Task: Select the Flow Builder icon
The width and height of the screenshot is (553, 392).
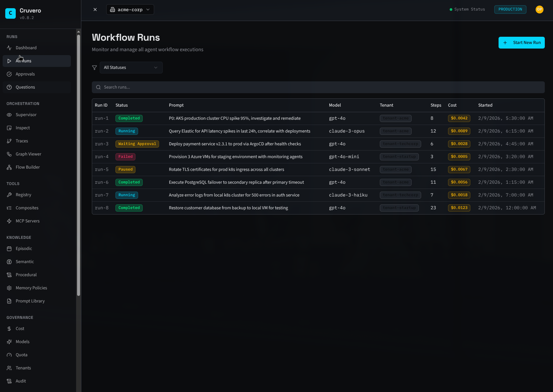Action: click(10, 167)
